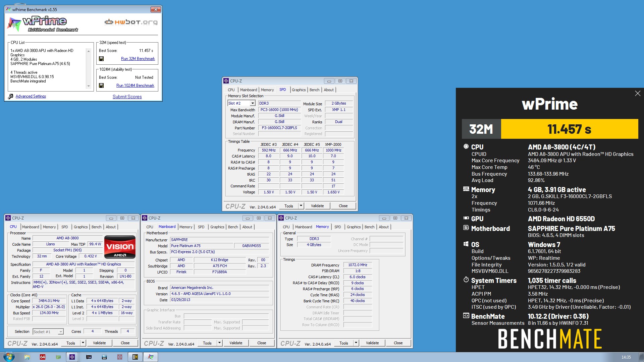Click the 11.457 s score in BenchMate panel
Viewport: 644px width, 362px height.
[x=569, y=129]
